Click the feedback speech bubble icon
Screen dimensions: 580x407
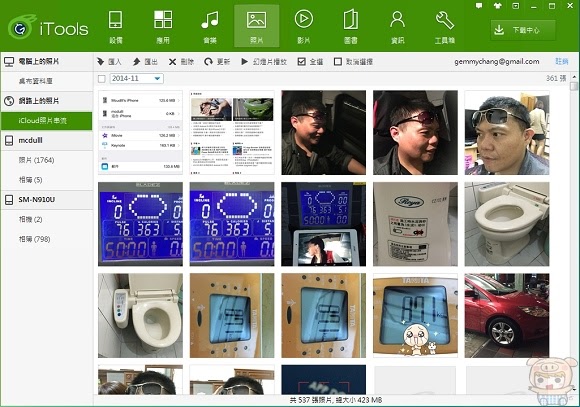pyautogui.click(x=479, y=6)
